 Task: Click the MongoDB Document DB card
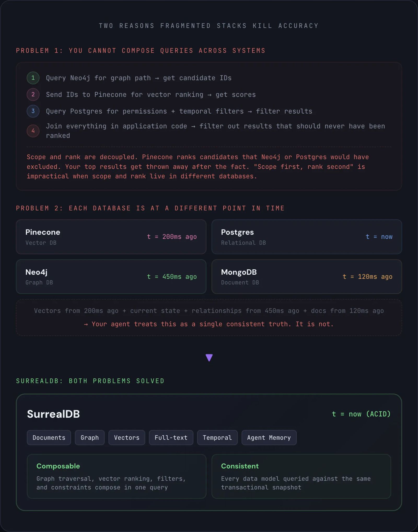[x=306, y=277]
